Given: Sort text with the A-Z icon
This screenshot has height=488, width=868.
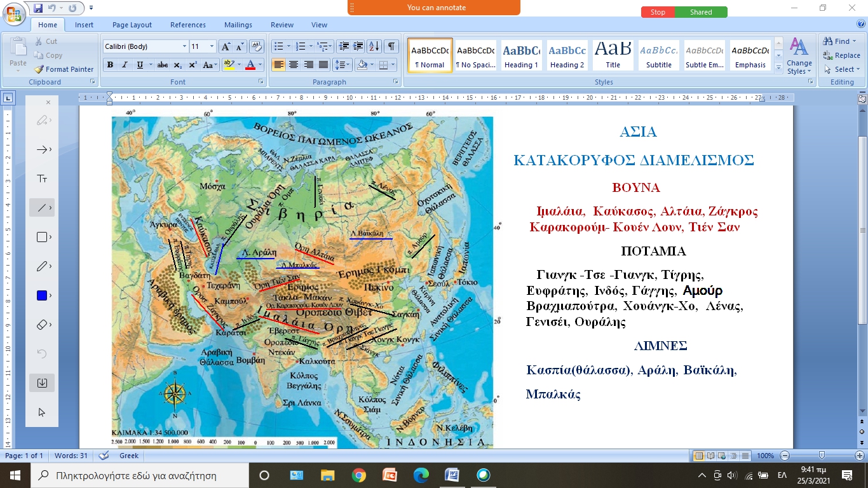Looking at the screenshot, I should (x=374, y=46).
